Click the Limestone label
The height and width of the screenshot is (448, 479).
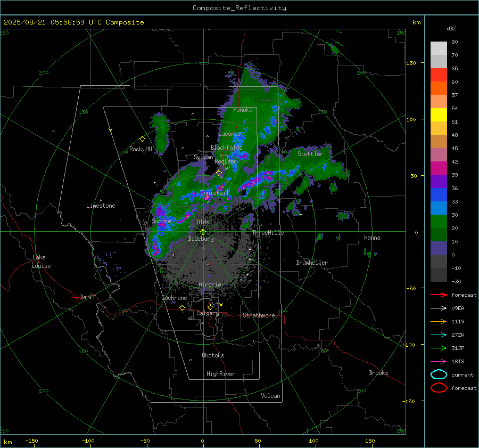point(101,206)
